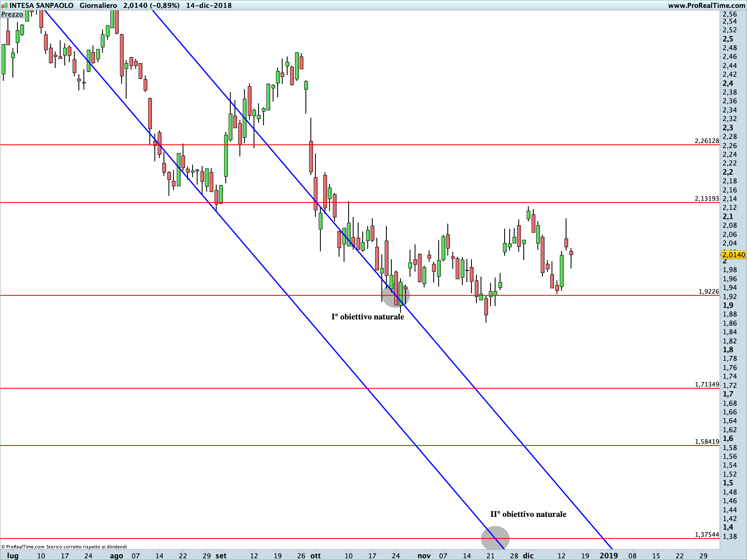Click the Giornaliero timeframe label

[x=98, y=5]
